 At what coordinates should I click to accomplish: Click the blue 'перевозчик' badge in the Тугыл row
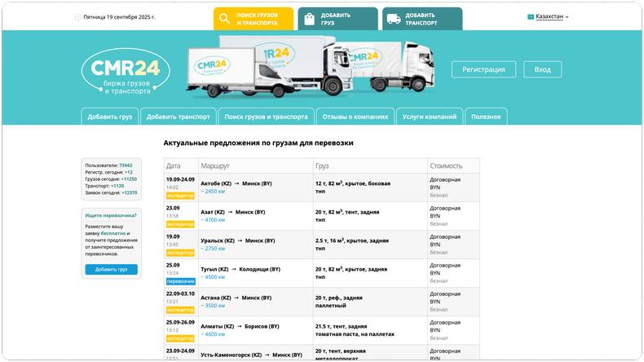tap(180, 281)
